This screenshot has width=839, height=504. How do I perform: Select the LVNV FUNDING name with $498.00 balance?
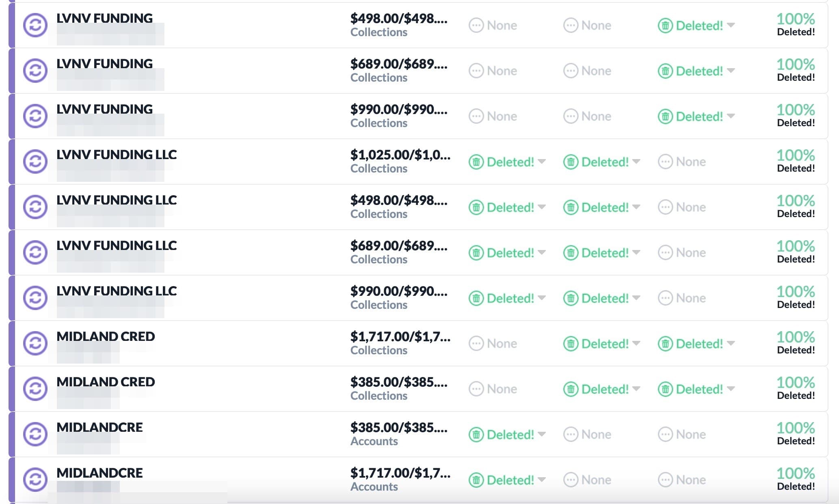click(104, 18)
